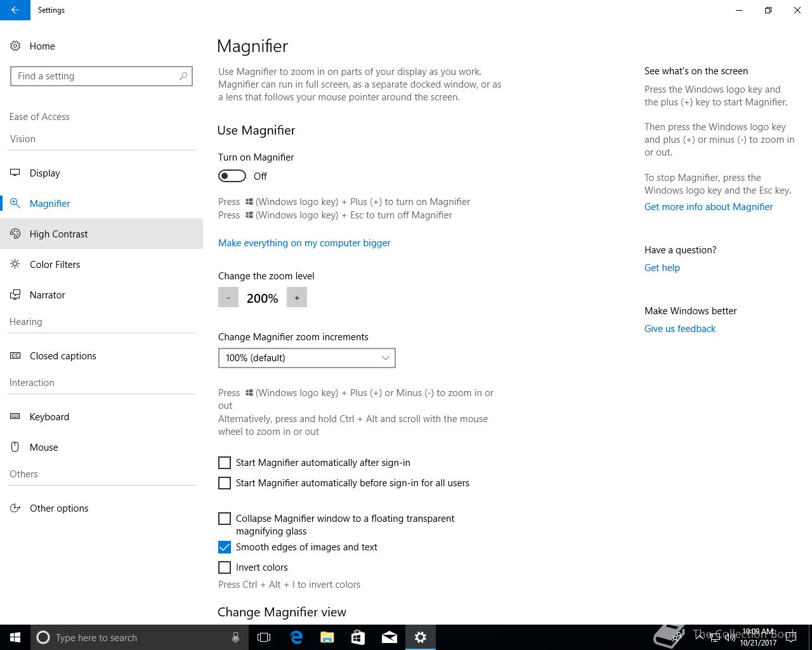Enable the Invert colors checkbox
Viewport: 812px width, 650px height.
[x=225, y=567]
